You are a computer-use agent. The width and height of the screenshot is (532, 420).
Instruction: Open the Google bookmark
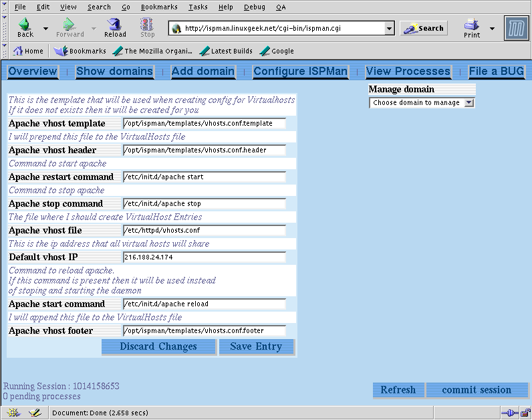tap(277, 51)
